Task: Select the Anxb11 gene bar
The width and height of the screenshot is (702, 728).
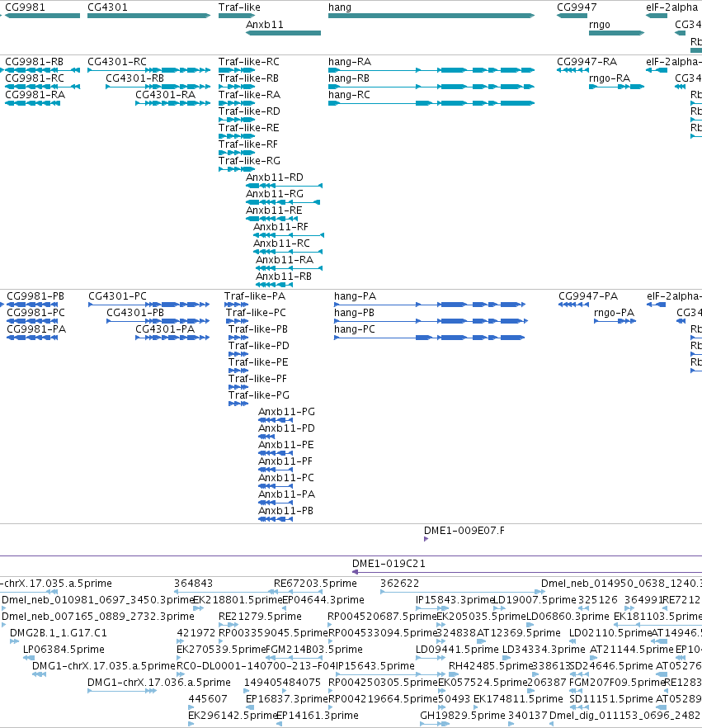Action: click(284, 33)
